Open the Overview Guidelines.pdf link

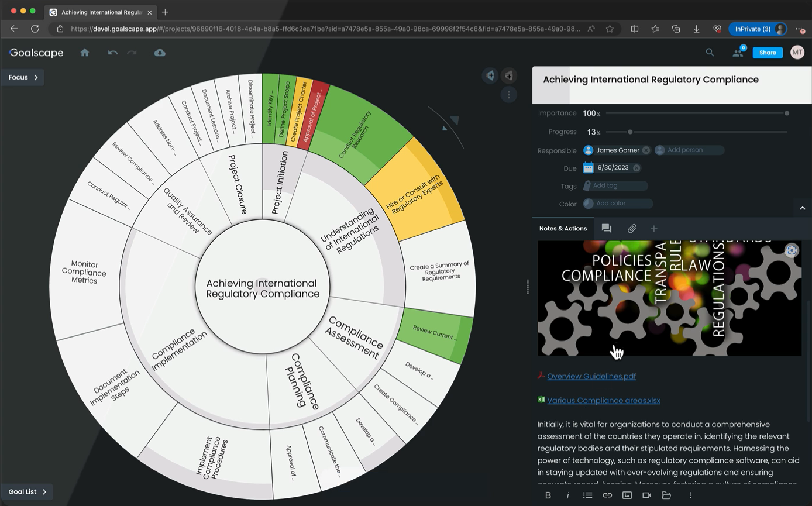[591, 376]
